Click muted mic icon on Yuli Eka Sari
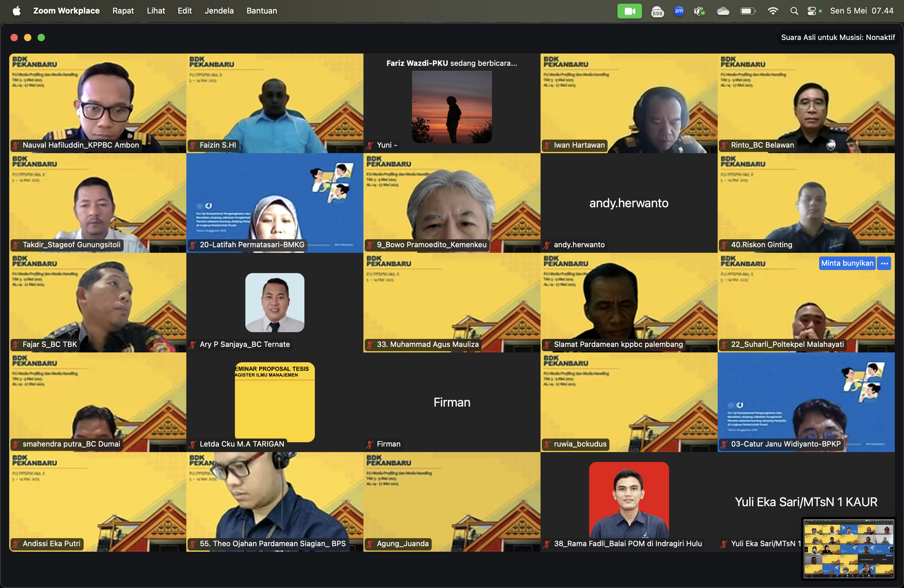Image resolution: width=904 pixels, height=588 pixels. click(x=724, y=544)
